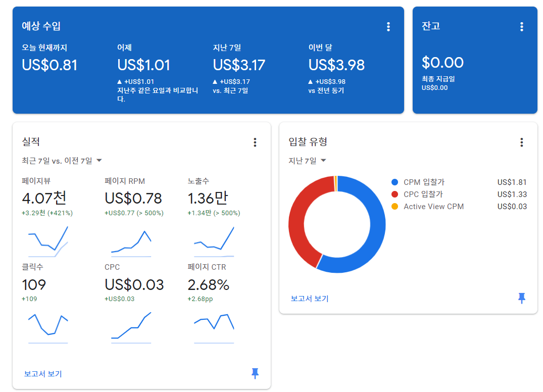The height and width of the screenshot is (392, 543).
Task: Unpin the 입찰 유형 card
Action: (x=521, y=298)
